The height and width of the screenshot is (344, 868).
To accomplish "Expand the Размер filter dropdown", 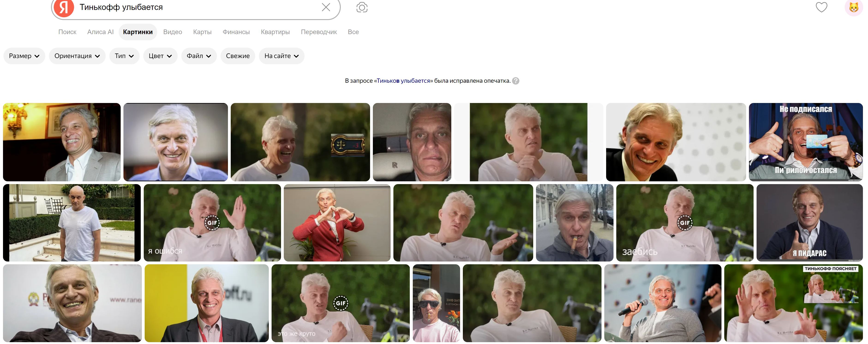I will coord(24,56).
